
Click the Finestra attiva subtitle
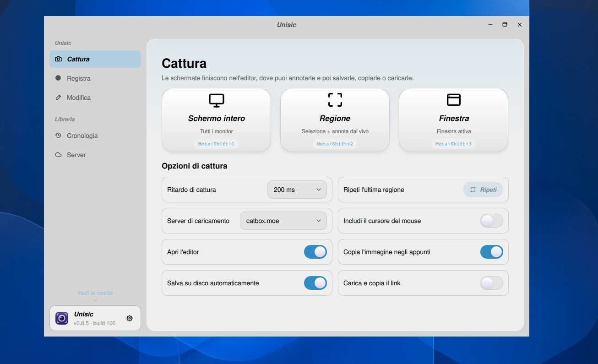[x=454, y=131]
